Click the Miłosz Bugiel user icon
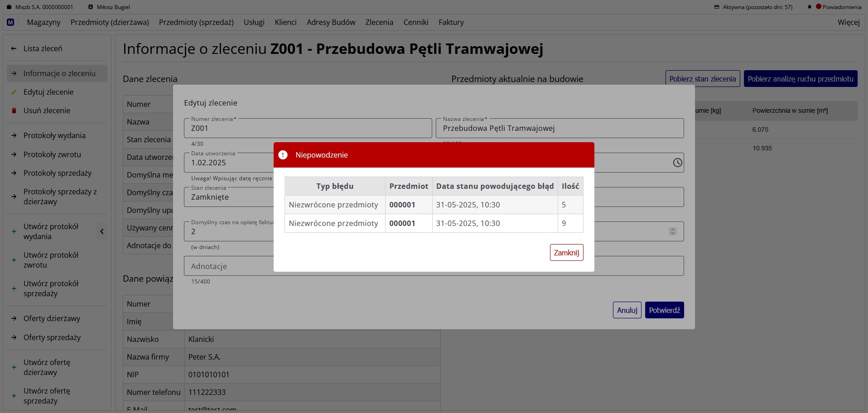The image size is (868, 413). coord(91,7)
